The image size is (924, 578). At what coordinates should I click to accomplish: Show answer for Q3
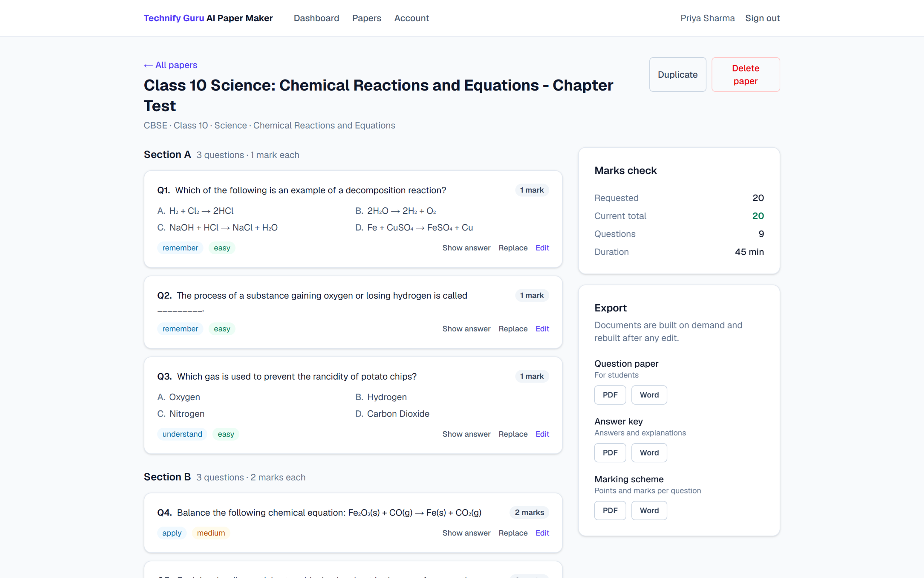[466, 434]
